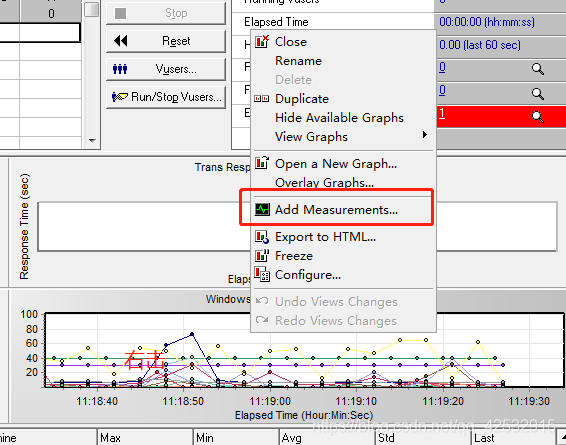Choose Freeze from the context menu
566x445 pixels.
tap(294, 256)
